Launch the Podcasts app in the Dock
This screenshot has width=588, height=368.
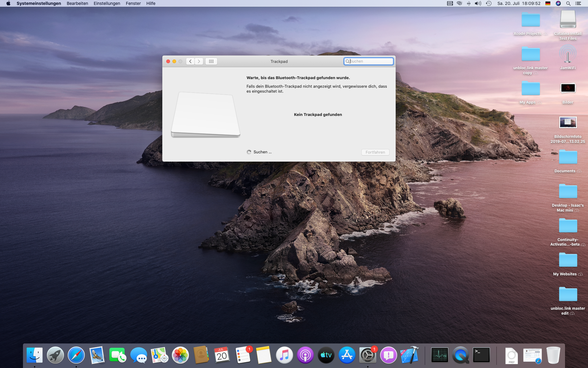click(x=305, y=355)
